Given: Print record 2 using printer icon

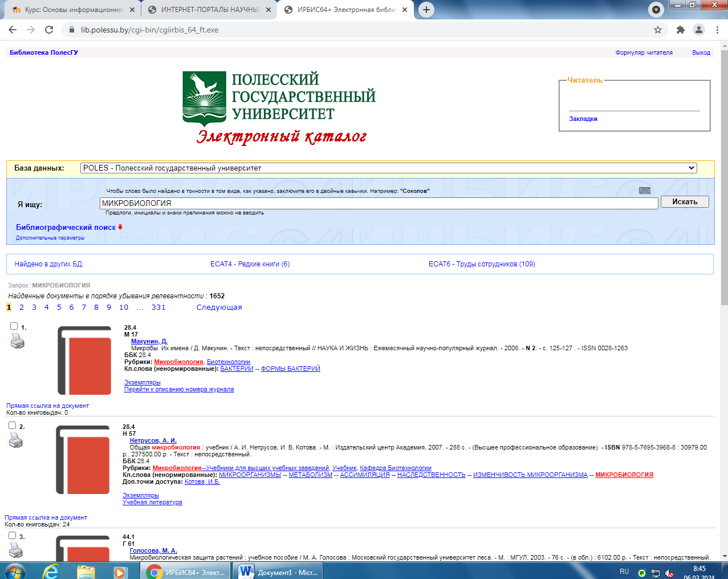Looking at the screenshot, I should point(16,440).
